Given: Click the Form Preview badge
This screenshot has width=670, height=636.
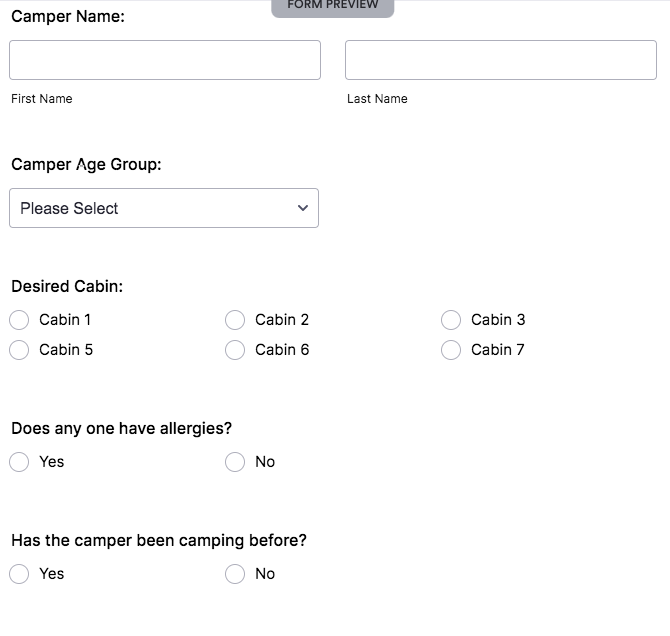Looking at the screenshot, I should coord(333,6).
